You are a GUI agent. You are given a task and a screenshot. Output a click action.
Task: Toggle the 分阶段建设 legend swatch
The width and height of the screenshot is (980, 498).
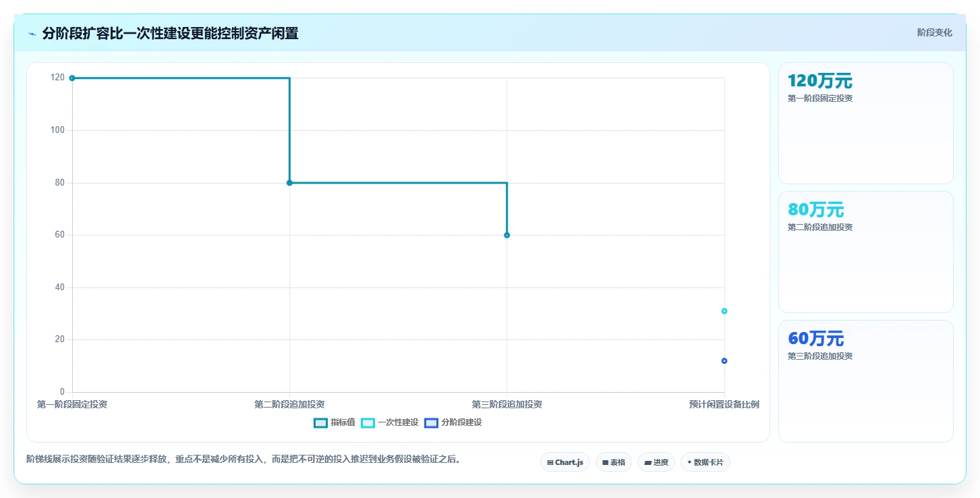[x=432, y=423]
